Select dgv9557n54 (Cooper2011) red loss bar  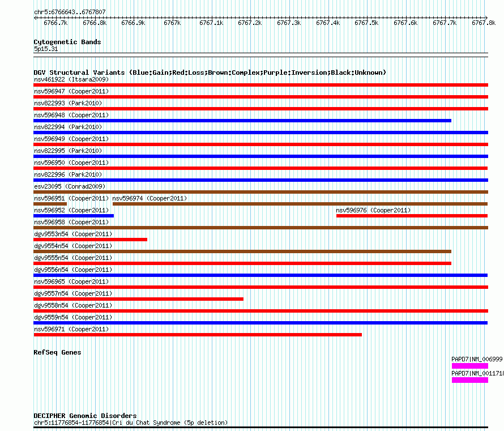[x=138, y=299]
